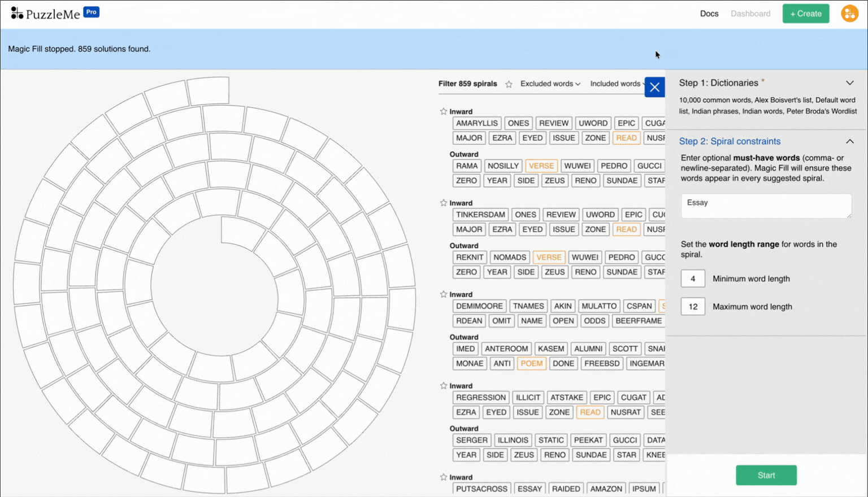Favorite the first Inward spiral with star
Image resolution: width=868 pixels, height=497 pixels.
tap(444, 111)
